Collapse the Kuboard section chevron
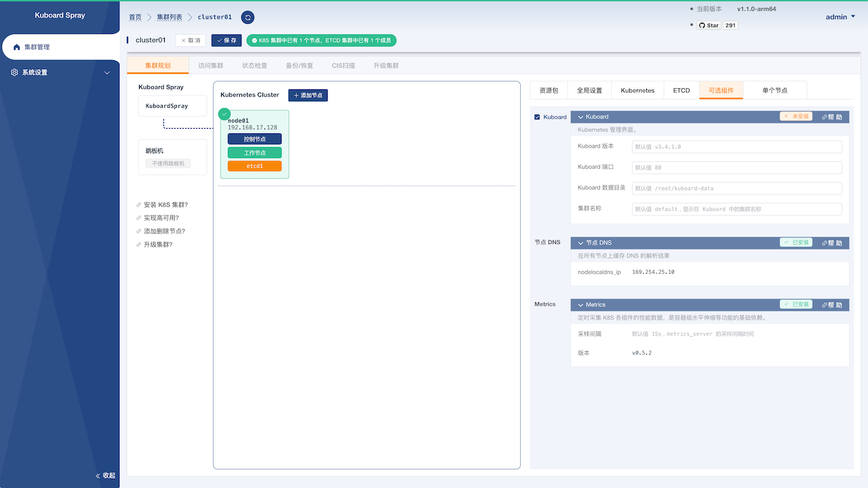Viewport: 868px width, 488px height. [581, 117]
